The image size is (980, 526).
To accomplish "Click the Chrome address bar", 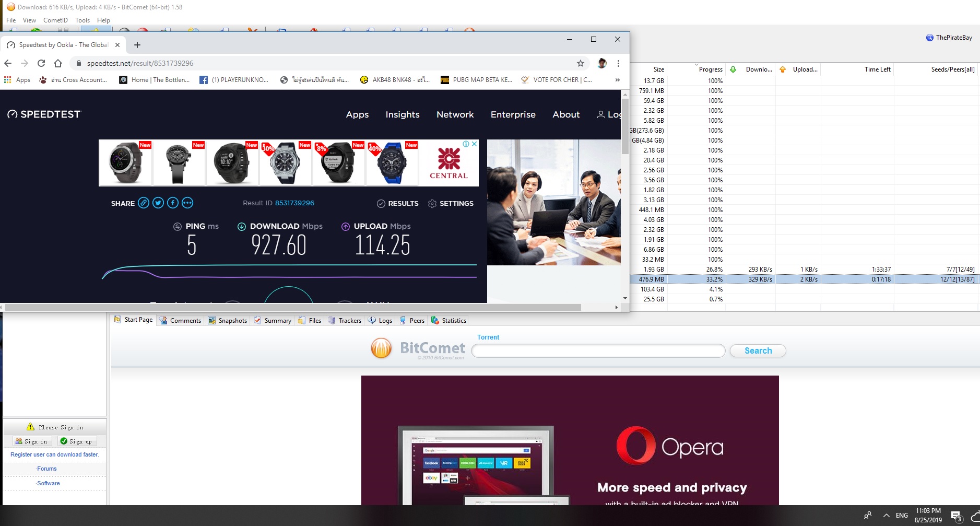I will tap(329, 63).
